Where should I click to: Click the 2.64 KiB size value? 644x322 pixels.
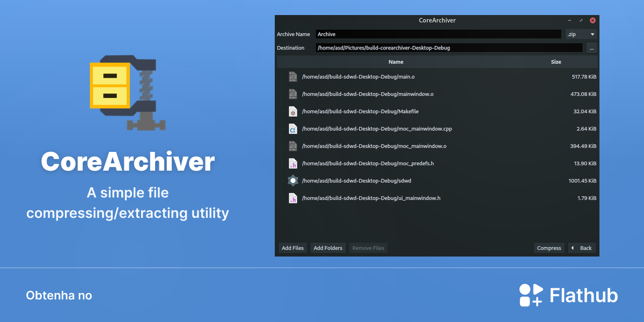click(587, 129)
